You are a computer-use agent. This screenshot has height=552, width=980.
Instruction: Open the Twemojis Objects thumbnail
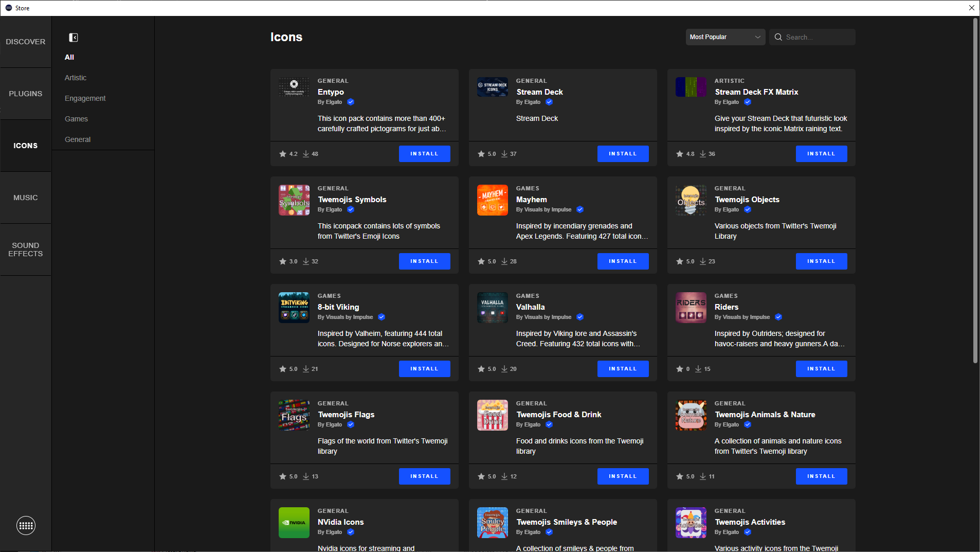coord(691,200)
